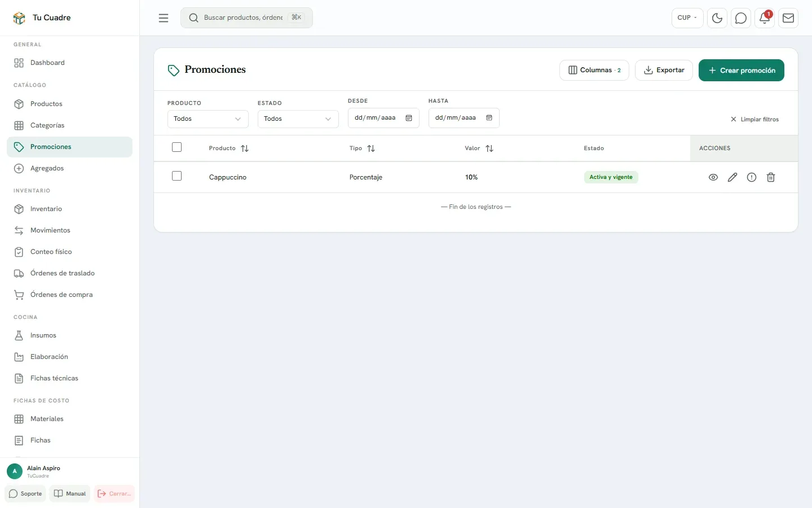Click the 10% value cell
The image size is (812, 508).
click(x=471, y=177)
